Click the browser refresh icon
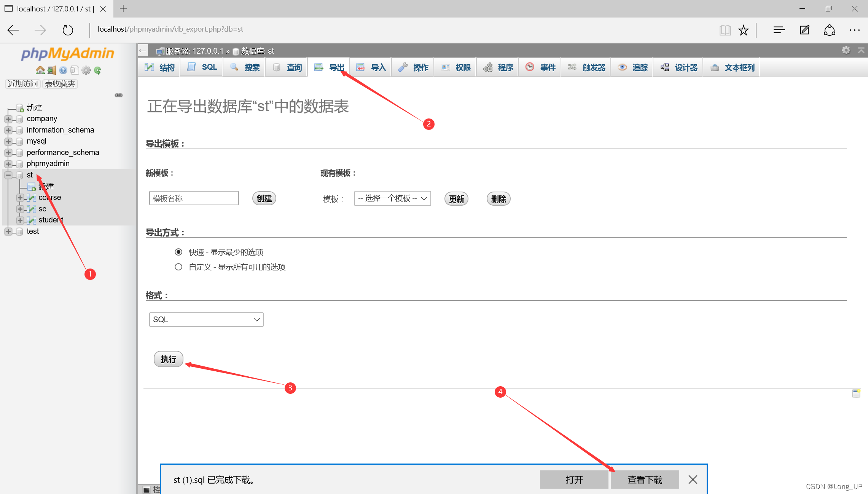868x494 pixels. [68, 30]
